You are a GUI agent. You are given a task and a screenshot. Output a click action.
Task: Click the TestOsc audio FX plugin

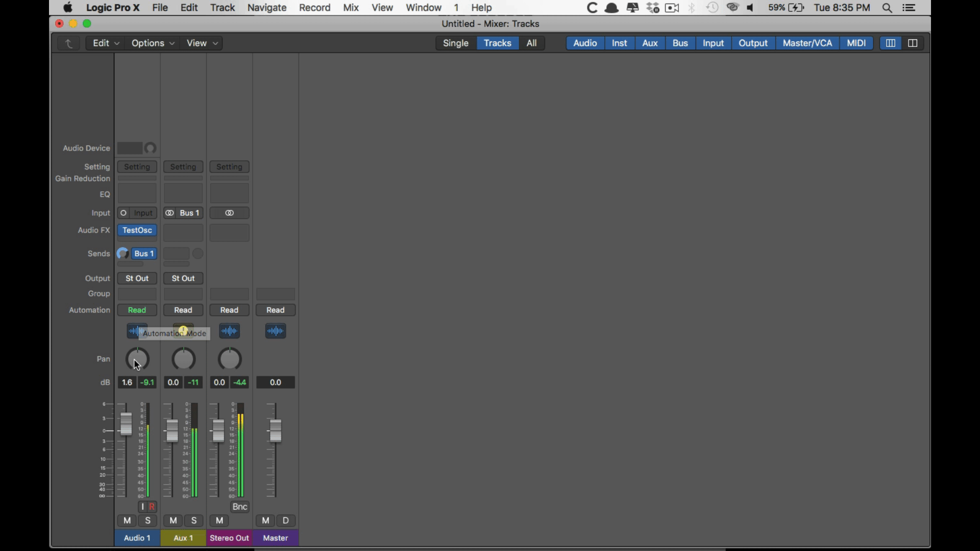pyautogui.click(x=137, y=230)
